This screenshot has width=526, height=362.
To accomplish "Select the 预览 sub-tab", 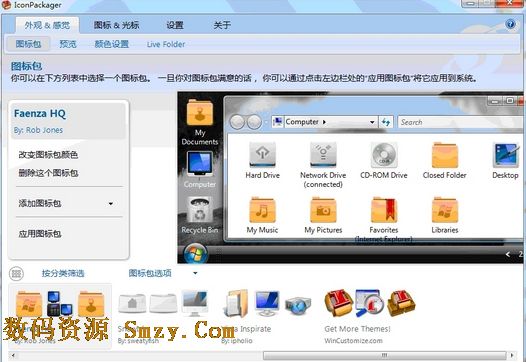I will (x=68, y=44).
